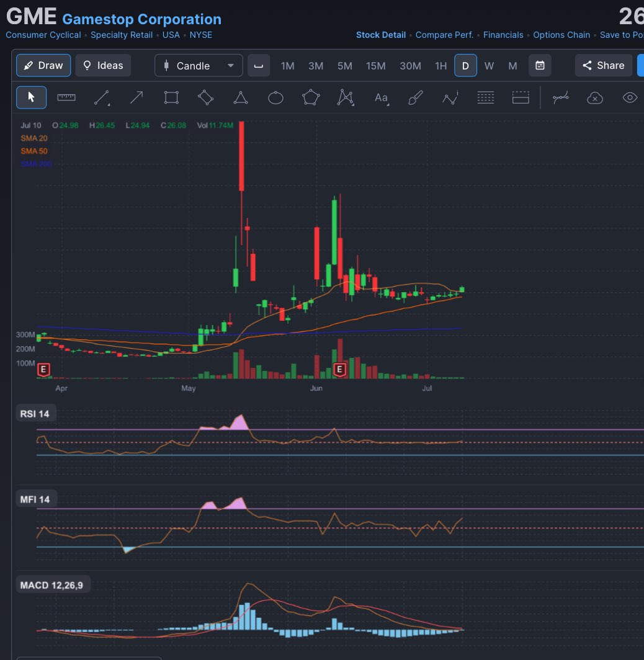Select the triangle shape tool
The height and width of the screenshot is (660, 644).
coord(241,97)
